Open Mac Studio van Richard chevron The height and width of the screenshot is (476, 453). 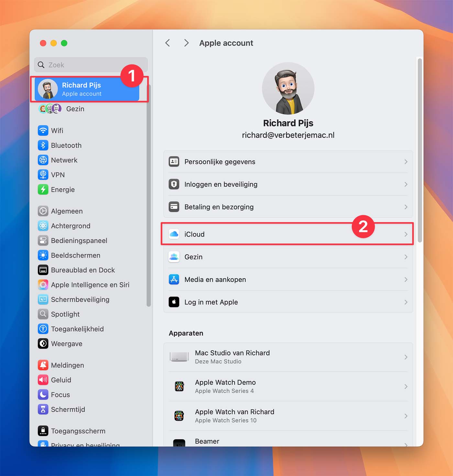pos(406,357)
